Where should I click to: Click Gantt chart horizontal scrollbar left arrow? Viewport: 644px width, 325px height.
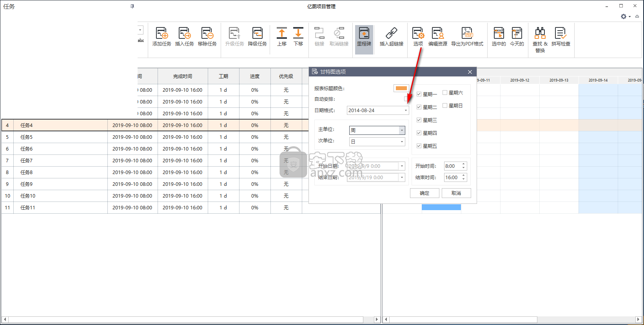[386, 320]
